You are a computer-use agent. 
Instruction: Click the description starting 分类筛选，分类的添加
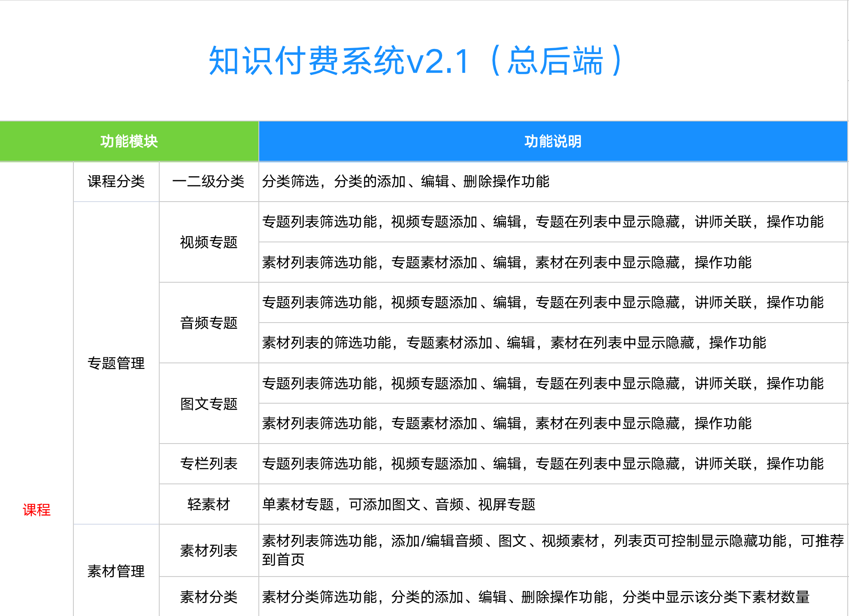pyautogui.click(x=406, y=181)
